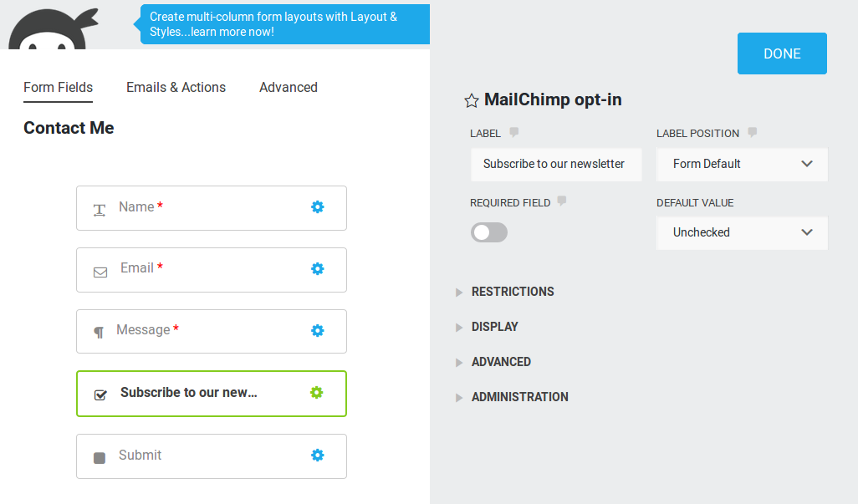Screen dimensions: 858x504
Task: Click the Contact Me form title
Action: [x=69, y=128]
